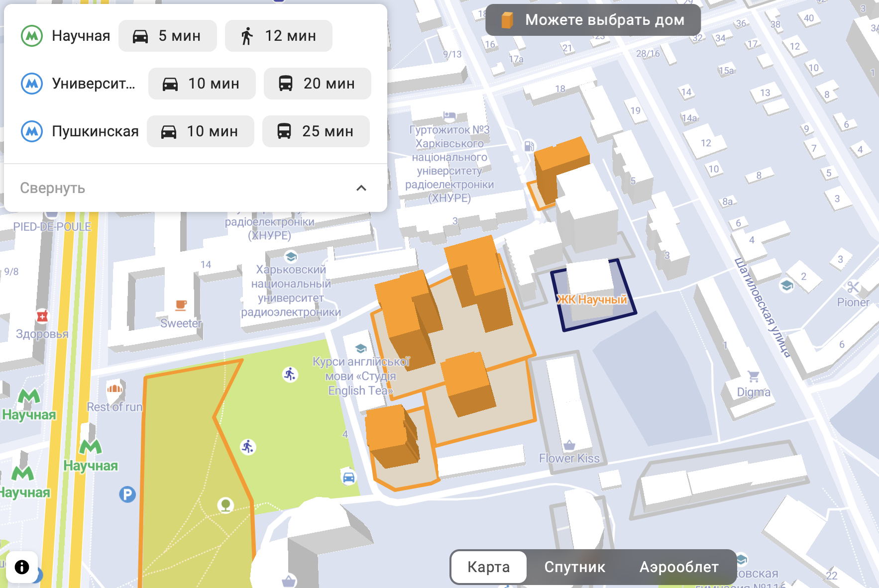Viewport: 879px width, 588px height.
Task: Click the Pioner scissors icon
Action: coord(853,287)
